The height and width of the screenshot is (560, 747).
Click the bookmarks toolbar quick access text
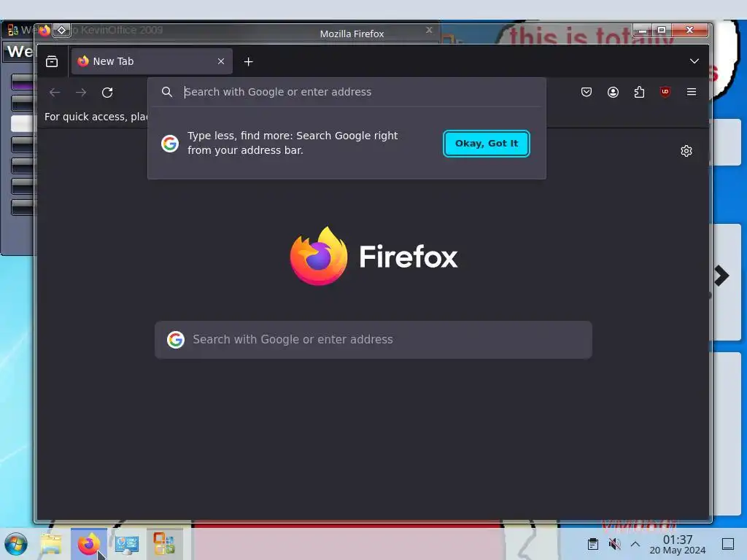click(96, 117)
